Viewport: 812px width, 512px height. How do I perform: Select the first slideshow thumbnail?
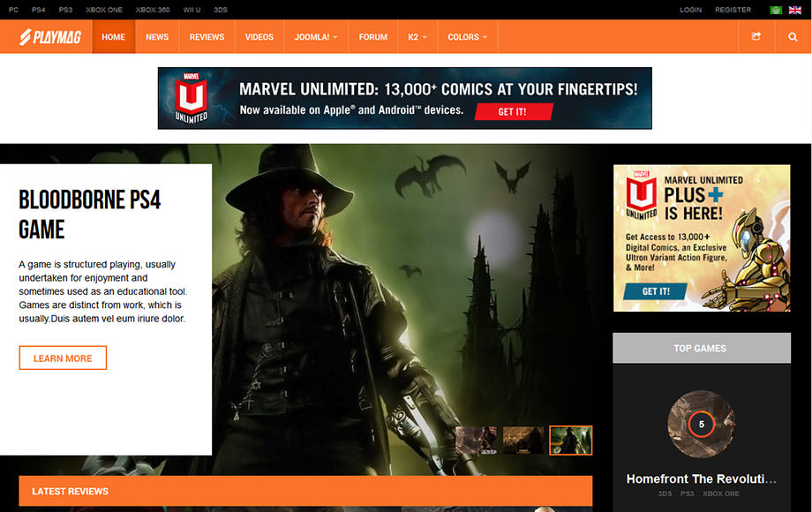click(x=476, y=440)
